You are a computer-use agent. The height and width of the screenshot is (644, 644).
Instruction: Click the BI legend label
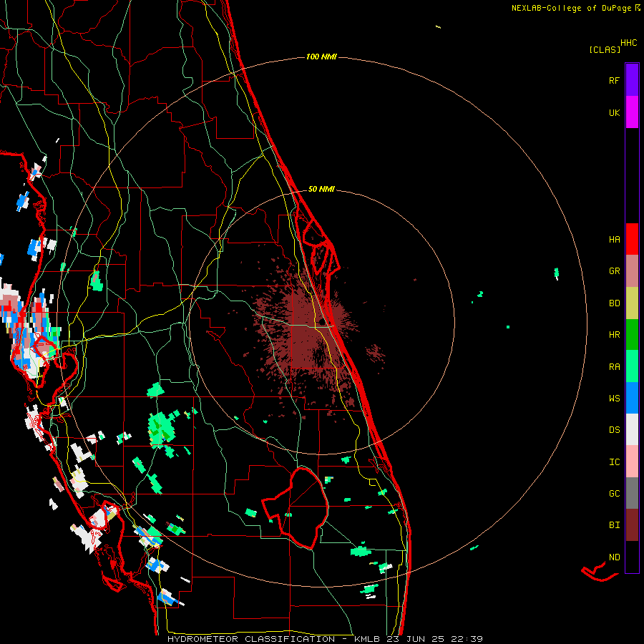[x=614, y=525]
